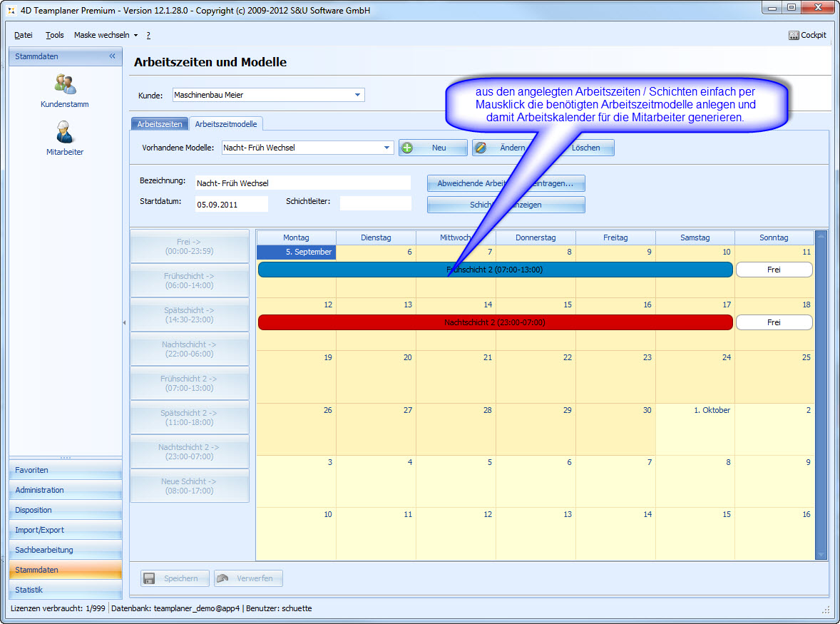Click the Startdatum date field
The image size is (840, 624).
(x=231, y=204)
